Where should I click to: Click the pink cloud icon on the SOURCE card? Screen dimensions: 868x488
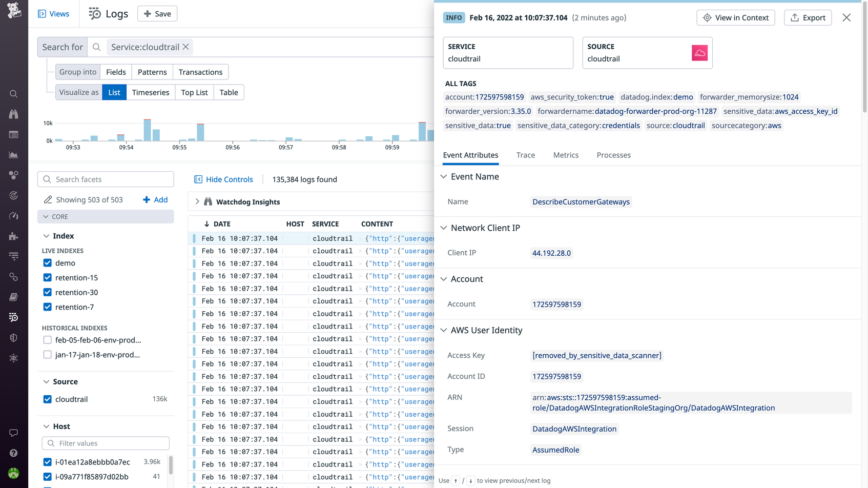pos(699,53)
